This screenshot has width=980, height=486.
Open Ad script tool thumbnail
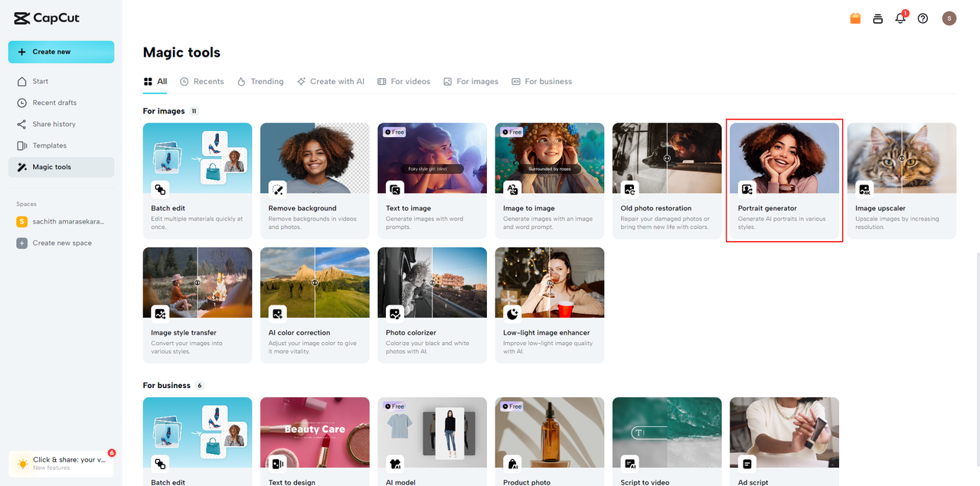pos(784,432)
